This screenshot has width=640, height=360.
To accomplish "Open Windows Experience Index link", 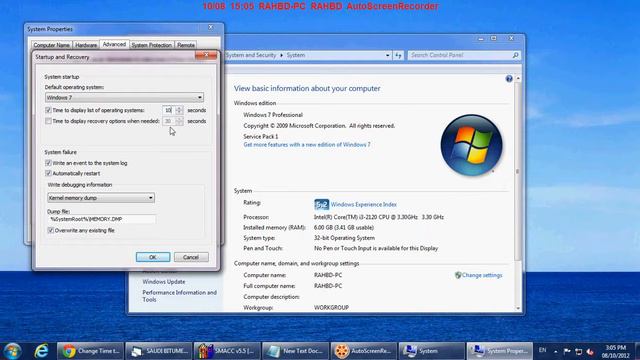I will click(364, 204).
